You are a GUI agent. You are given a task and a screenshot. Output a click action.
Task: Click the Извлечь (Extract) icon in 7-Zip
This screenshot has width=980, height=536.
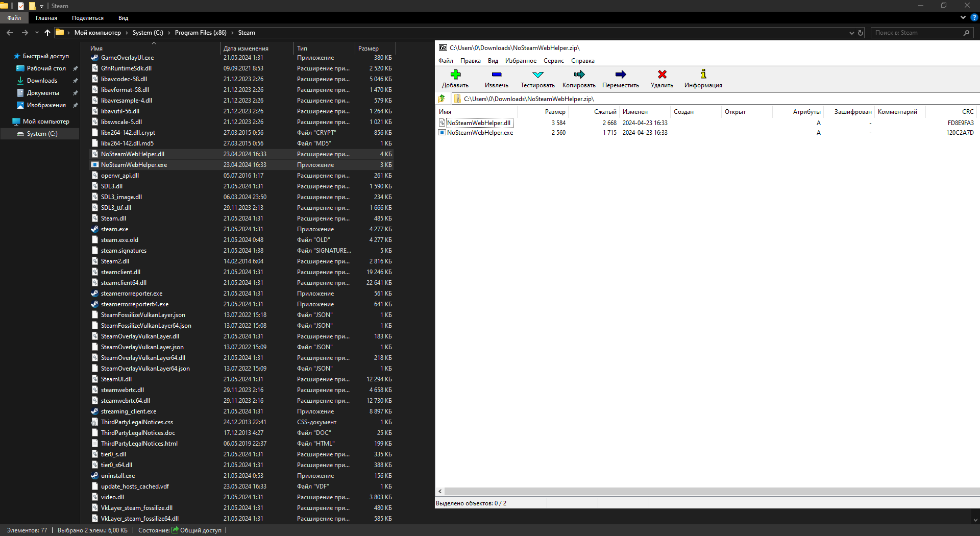point(496,75)
